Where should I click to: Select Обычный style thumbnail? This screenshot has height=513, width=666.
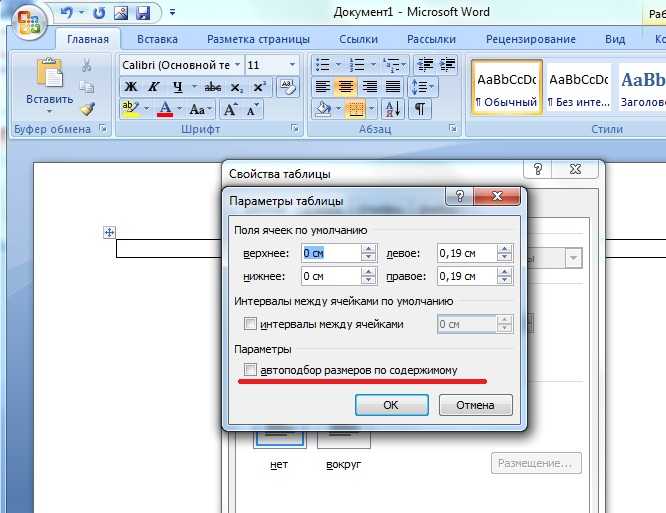click(506, 87)
